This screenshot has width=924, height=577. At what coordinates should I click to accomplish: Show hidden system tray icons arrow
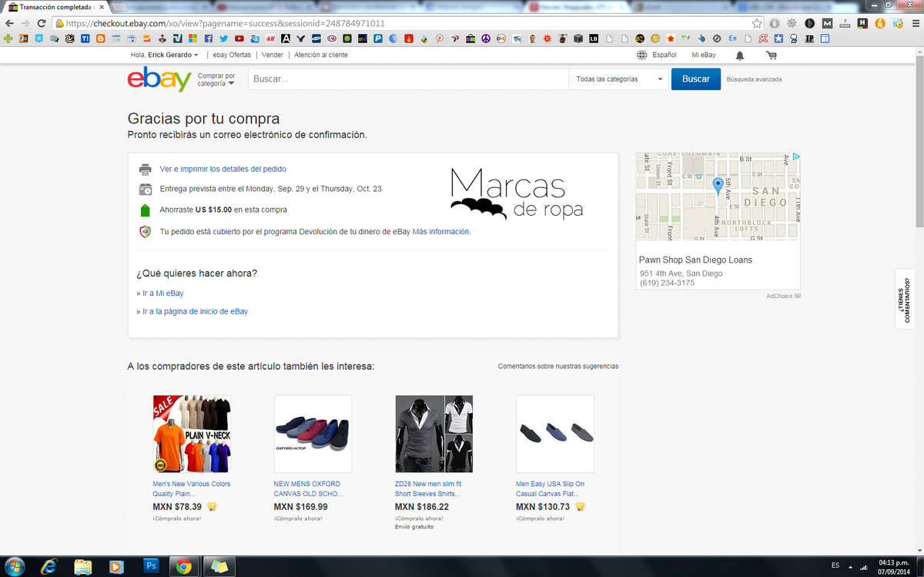851,566
